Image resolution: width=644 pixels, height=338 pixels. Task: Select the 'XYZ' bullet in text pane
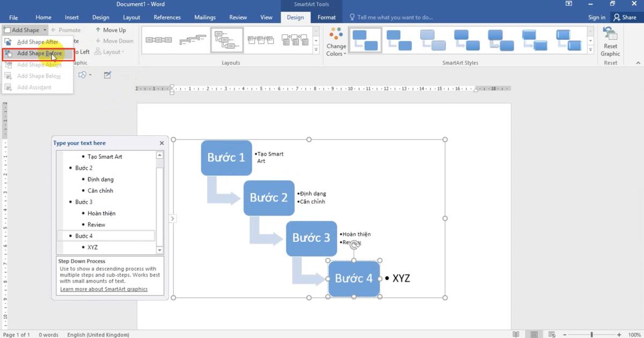[92, 247]
